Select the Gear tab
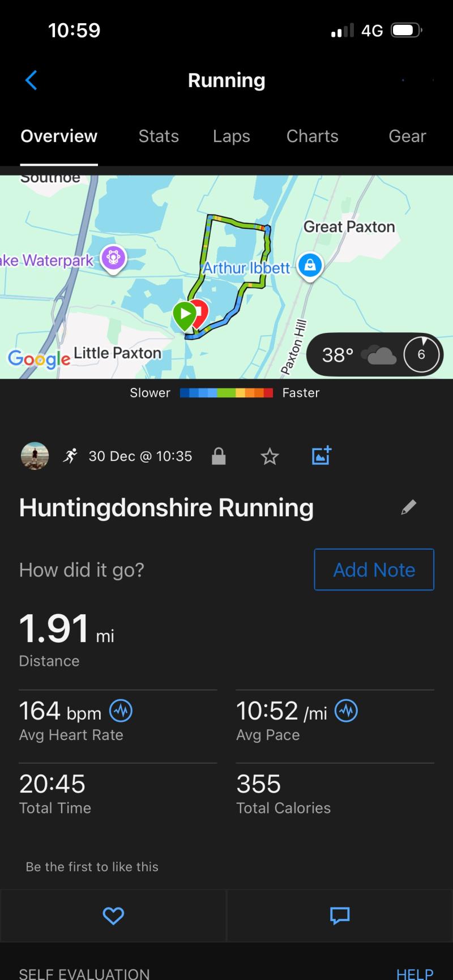453x980 pixels. tap(407, 136)
